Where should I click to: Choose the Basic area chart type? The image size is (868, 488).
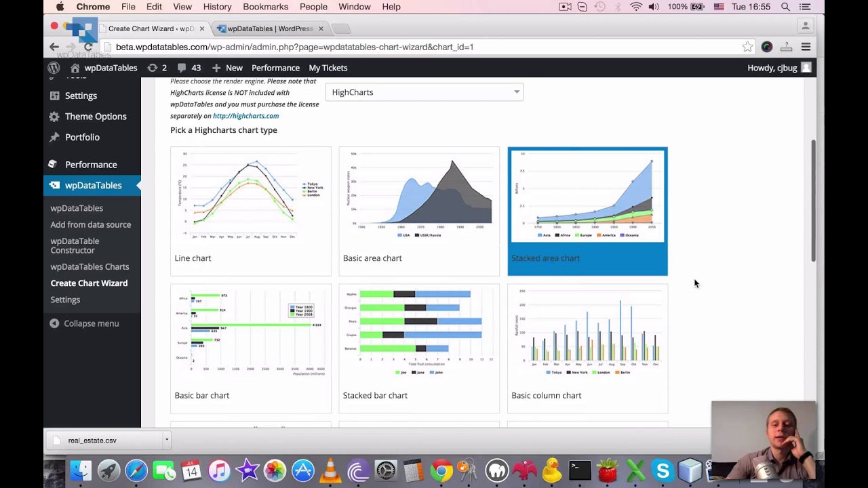point(419,211)
